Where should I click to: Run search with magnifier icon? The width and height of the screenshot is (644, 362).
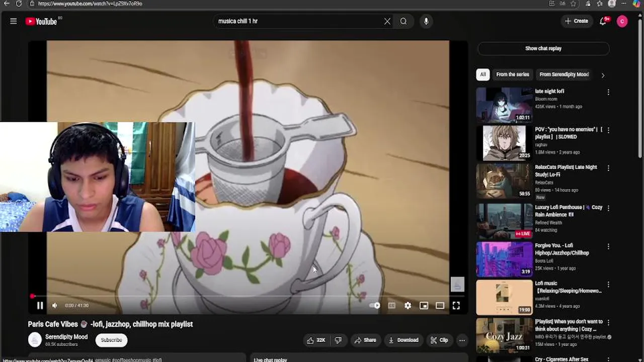click(x=404, y=21)
